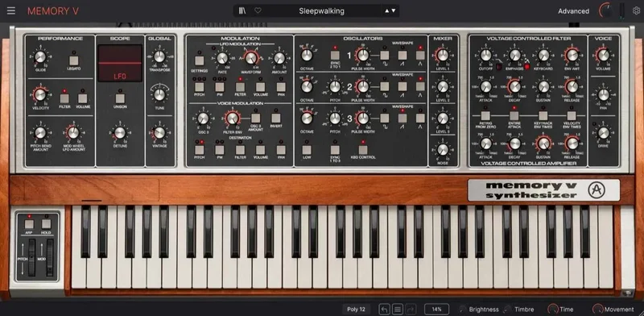The height and width of the screenshot is (316, 644).
Task: Toggle oscillator 3 KBD Control switch
Action: 363,150
